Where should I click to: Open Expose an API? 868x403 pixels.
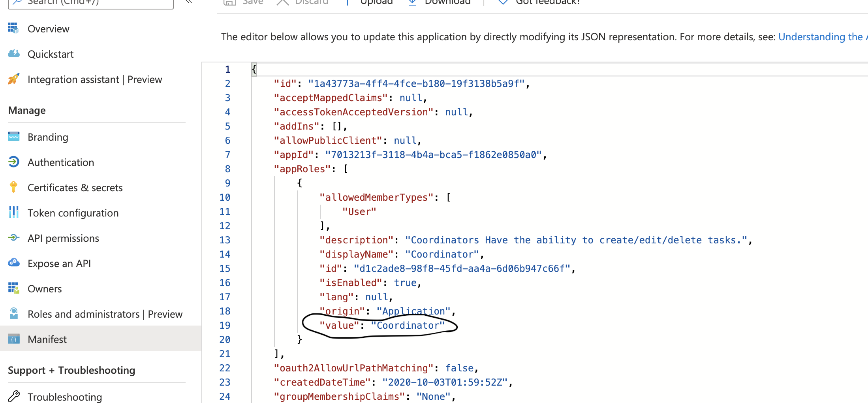[60, 263]
